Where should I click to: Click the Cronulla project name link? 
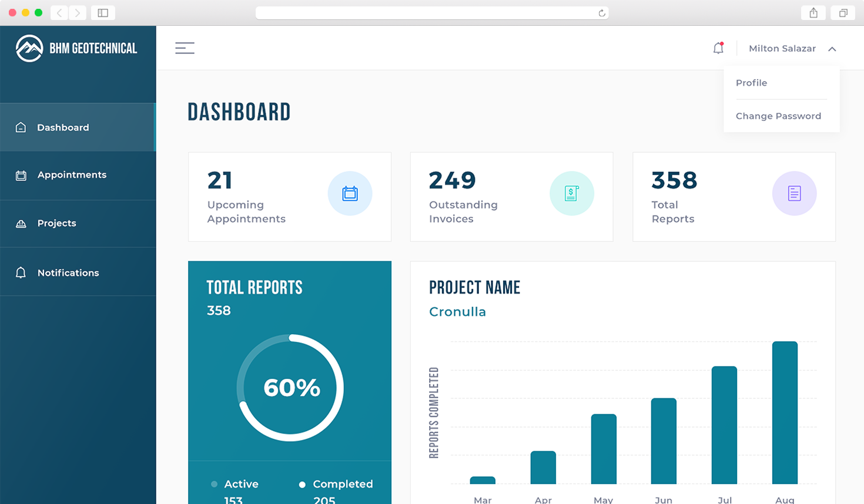coord(457,312)
